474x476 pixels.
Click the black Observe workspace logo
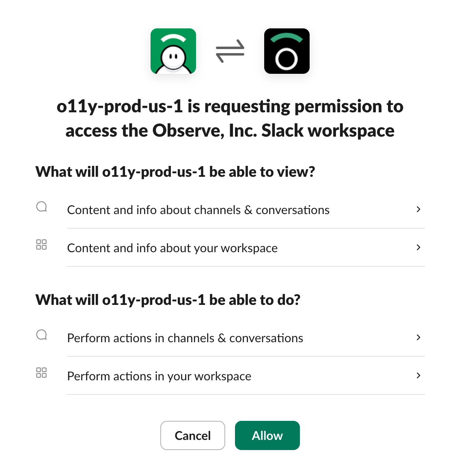point(287,51)
